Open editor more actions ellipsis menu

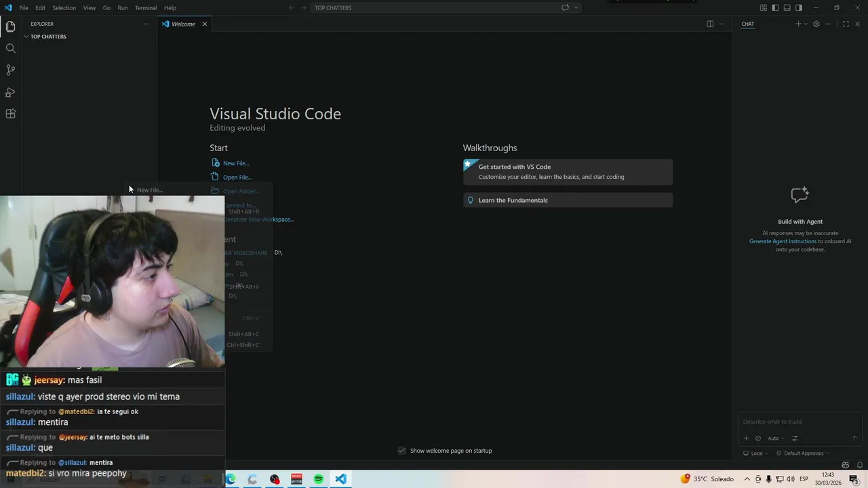(722, 24)
